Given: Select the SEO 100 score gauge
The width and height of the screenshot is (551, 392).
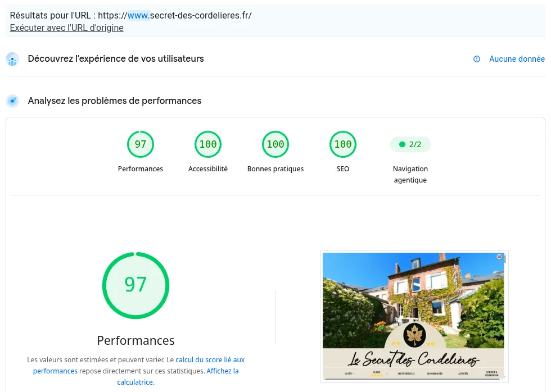Looking at the screenshot, I should (343, 144).
